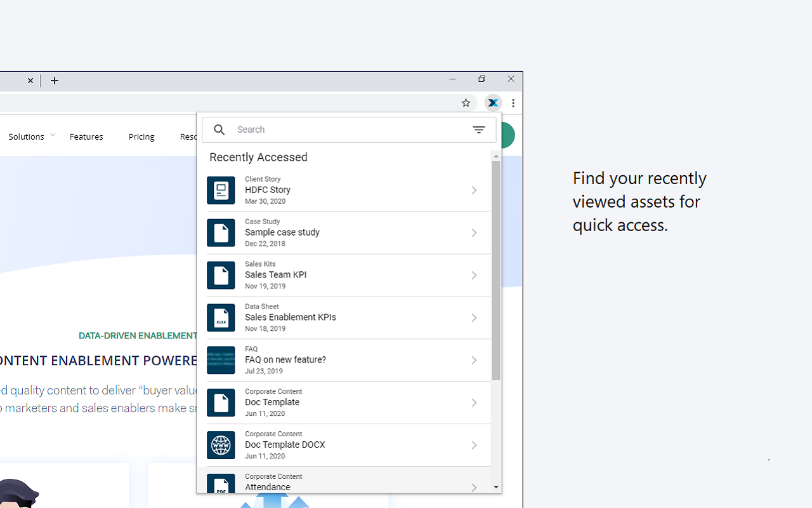Click the PDF icon for Attendance
The image size is (812, 508).
click(x=221, y=483)
